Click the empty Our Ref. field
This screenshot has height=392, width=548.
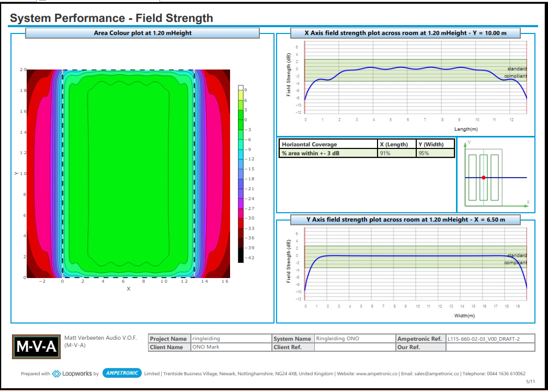click(x=489, y=347)
